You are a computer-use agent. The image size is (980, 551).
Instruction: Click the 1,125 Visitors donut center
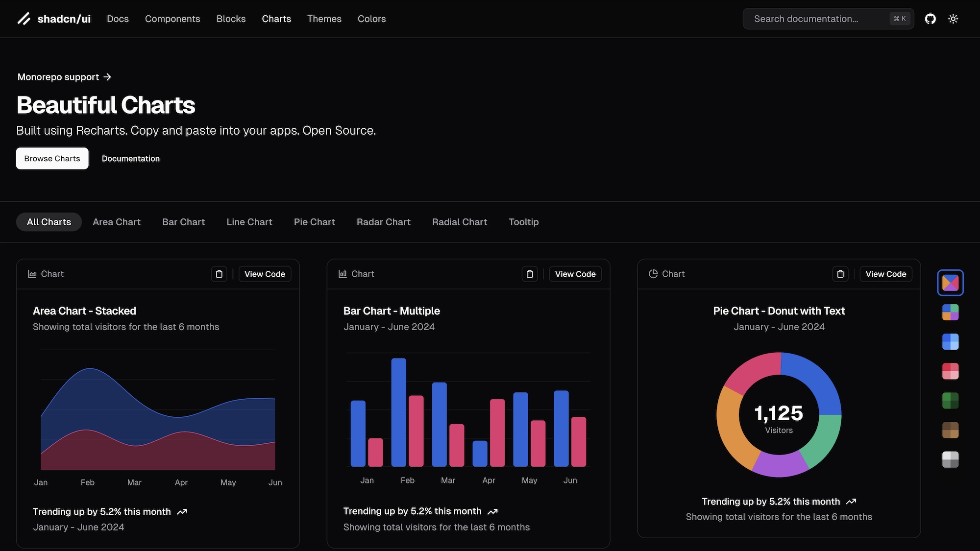779,419
